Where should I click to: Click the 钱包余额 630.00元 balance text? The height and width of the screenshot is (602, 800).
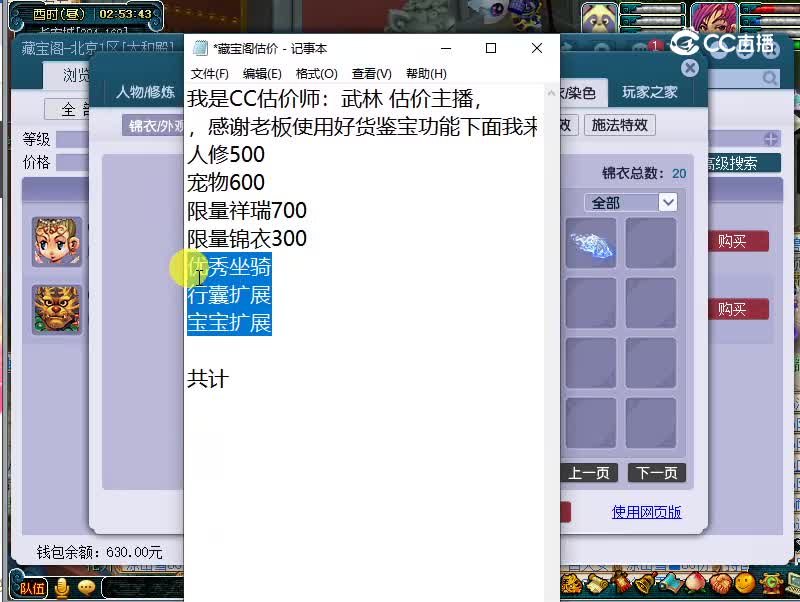(x=99, y=551)
